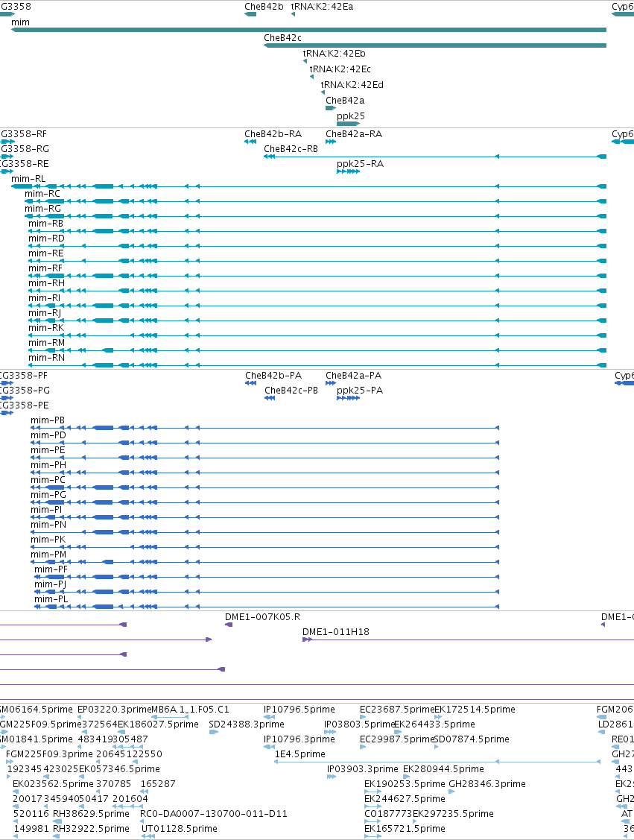
Task: Click RC0-DA0007-130700-011-D11 EST label
Action: [214, 814]
